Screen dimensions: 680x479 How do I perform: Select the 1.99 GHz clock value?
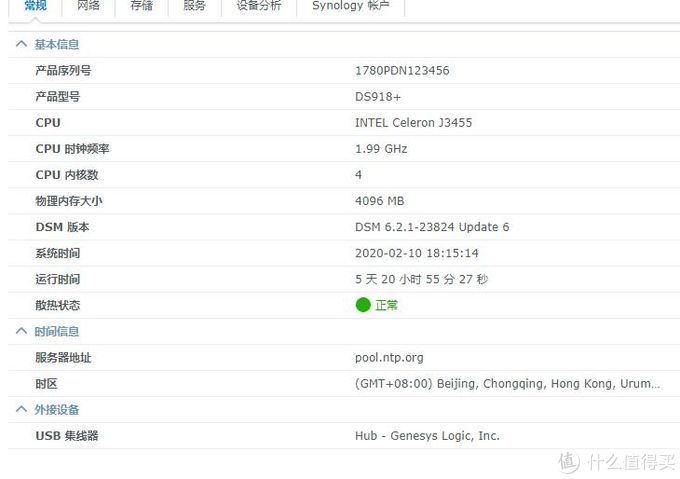(381, 149)
